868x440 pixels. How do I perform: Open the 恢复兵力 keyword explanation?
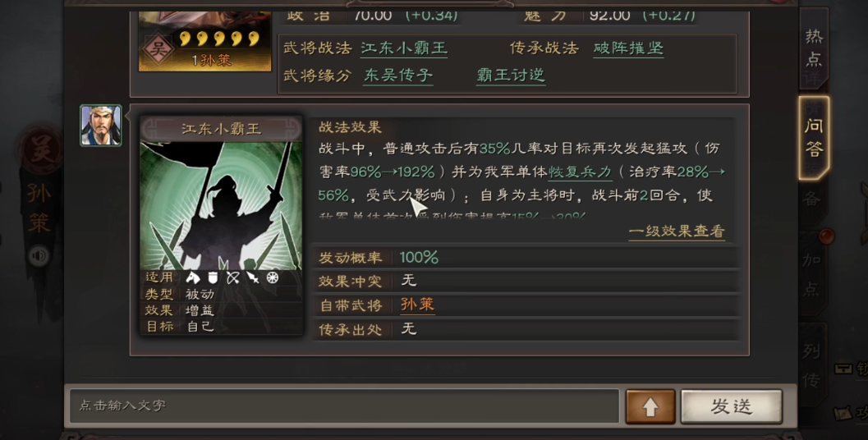(580, 172)
